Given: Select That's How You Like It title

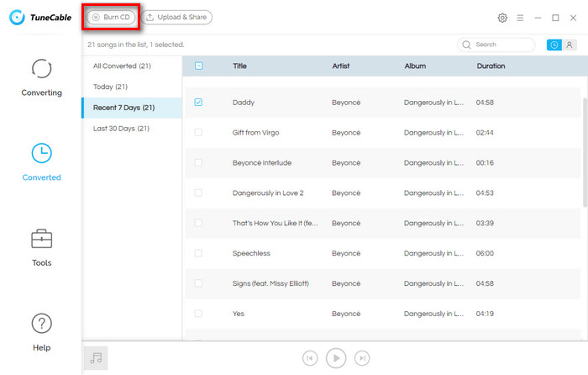Looking at the screenshot, I should pyautogui.click(x=275, y=223).
